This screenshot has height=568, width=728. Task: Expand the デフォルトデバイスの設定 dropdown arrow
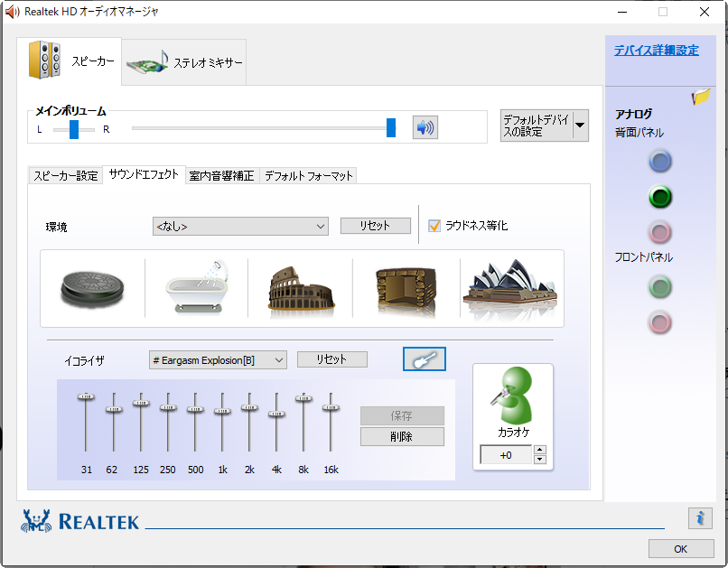coord(580,126)
